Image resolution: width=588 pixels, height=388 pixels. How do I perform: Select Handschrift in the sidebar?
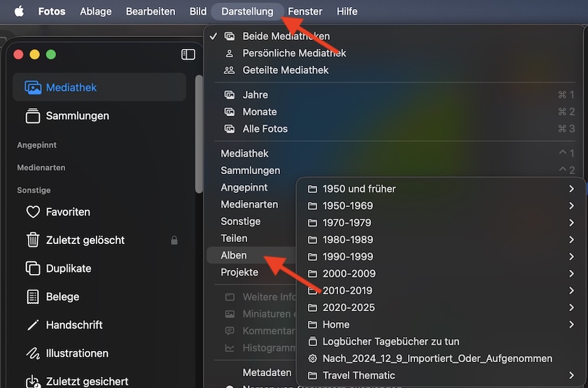click(x=73, y=325)
